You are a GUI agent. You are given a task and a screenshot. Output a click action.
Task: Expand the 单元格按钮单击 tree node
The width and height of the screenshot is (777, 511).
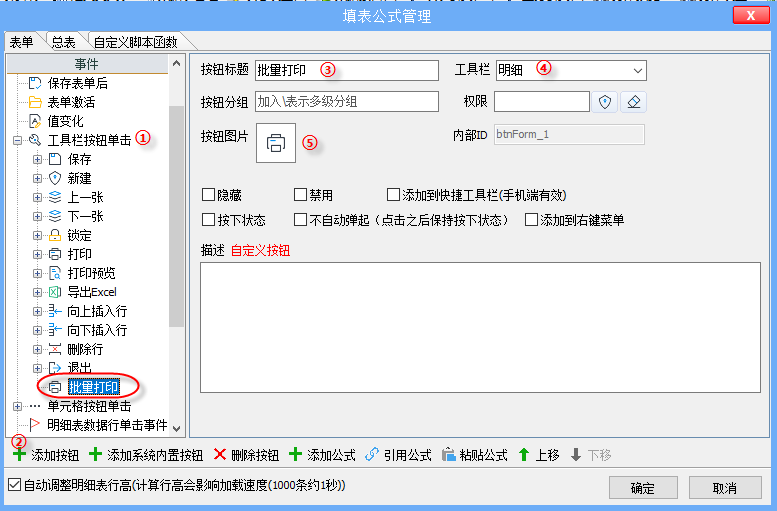17,406
